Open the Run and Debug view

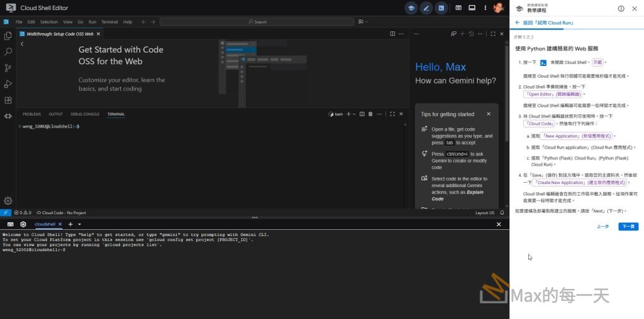(8, 84)
